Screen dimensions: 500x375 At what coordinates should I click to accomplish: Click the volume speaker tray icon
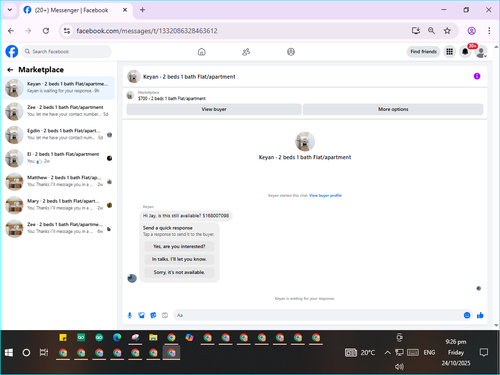(x=399, y=367)
